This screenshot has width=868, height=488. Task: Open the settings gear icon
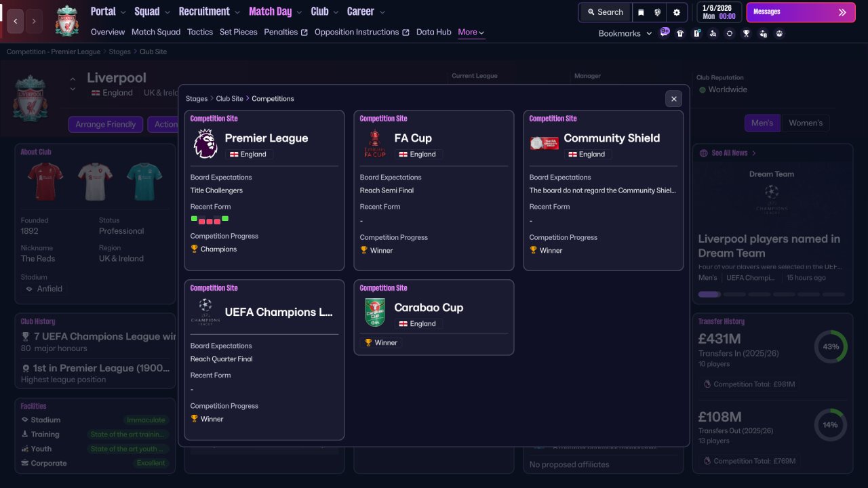click(677, 12)
